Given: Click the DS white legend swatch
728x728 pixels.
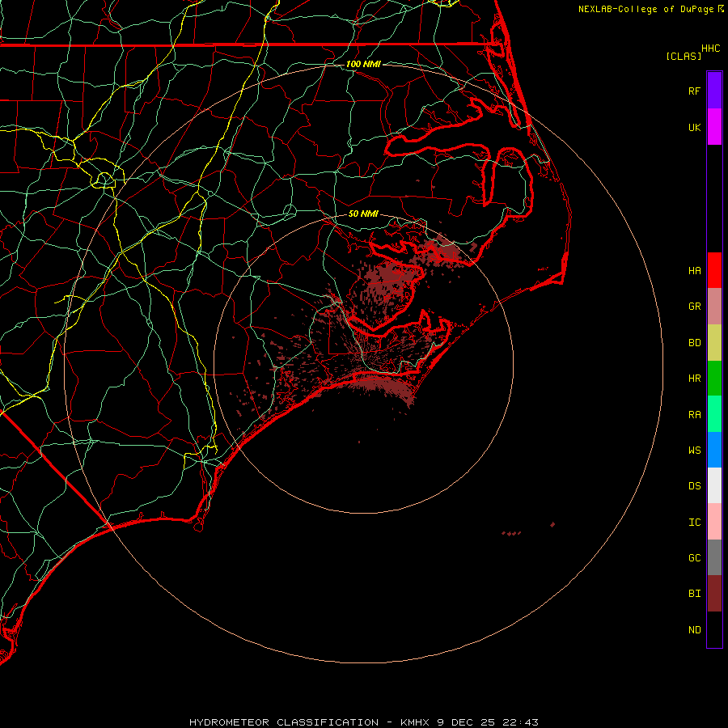Looking at the screenshot, I should [x=714, y=485].
